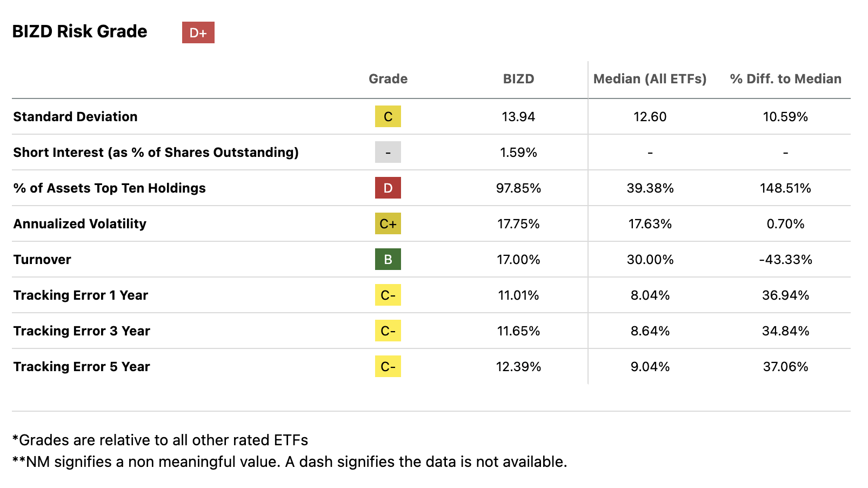Image resolution: width=868 pixels, height=488 pixels.
Task: Click the % of Assets Top Ten Holdings label
Action: click(109, 188)
